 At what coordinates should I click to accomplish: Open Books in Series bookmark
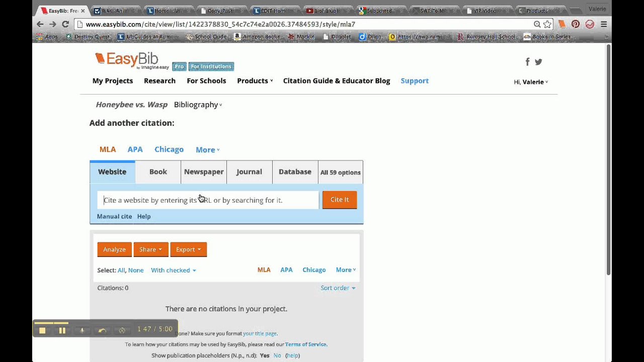pos(547,37)
